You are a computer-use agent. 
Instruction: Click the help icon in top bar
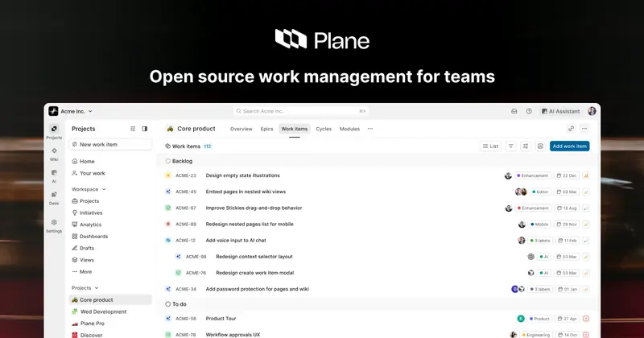pos(529,111)
